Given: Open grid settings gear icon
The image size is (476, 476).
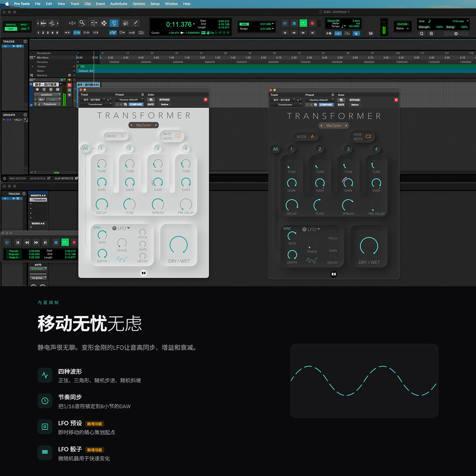Looking at the screenshot, I should click(456, 34).
